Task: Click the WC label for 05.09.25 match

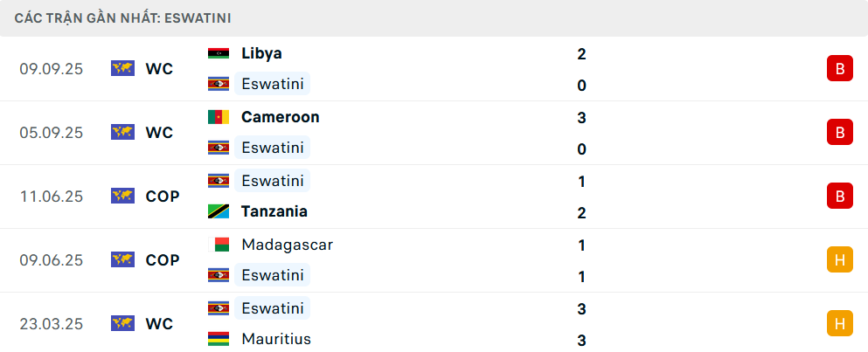Action: pos(159,133)
